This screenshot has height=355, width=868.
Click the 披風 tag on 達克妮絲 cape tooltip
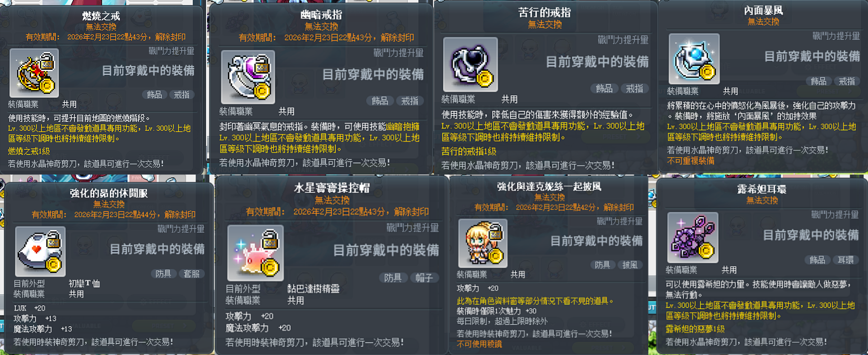tap(630, 265)
